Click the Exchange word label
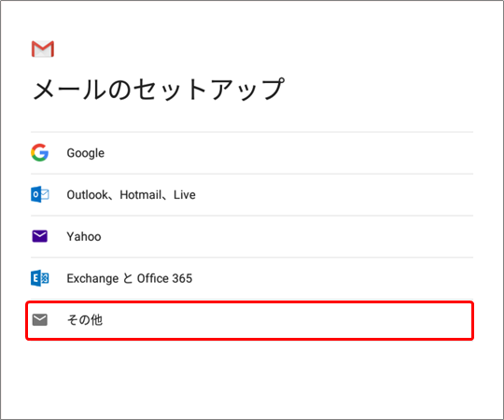504x420 pixels. (92, 279)
